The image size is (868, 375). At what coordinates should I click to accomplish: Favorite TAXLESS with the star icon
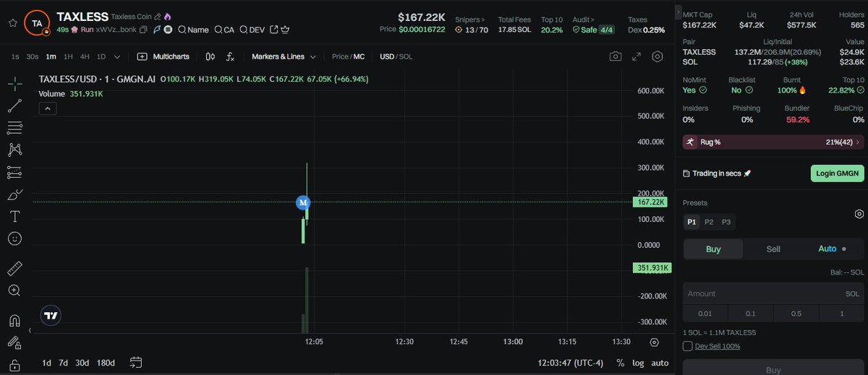pyautogui.click(x=12, y=22)
